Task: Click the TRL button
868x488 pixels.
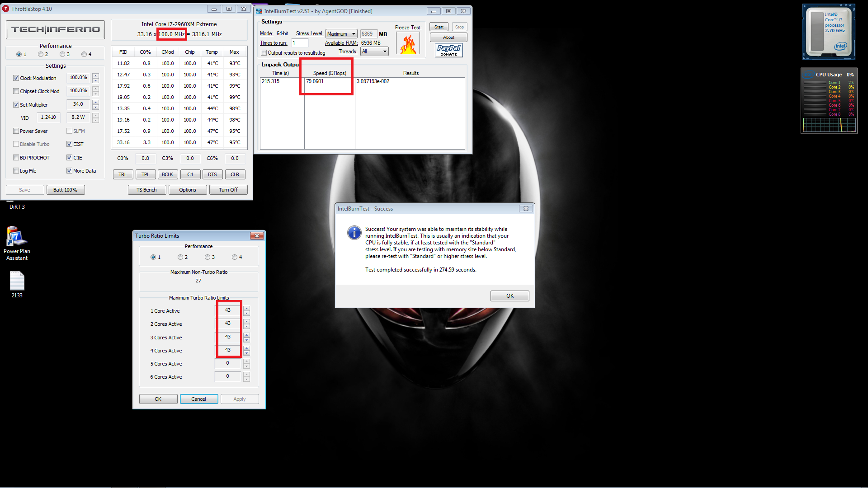Action: [x=123, y=174]
